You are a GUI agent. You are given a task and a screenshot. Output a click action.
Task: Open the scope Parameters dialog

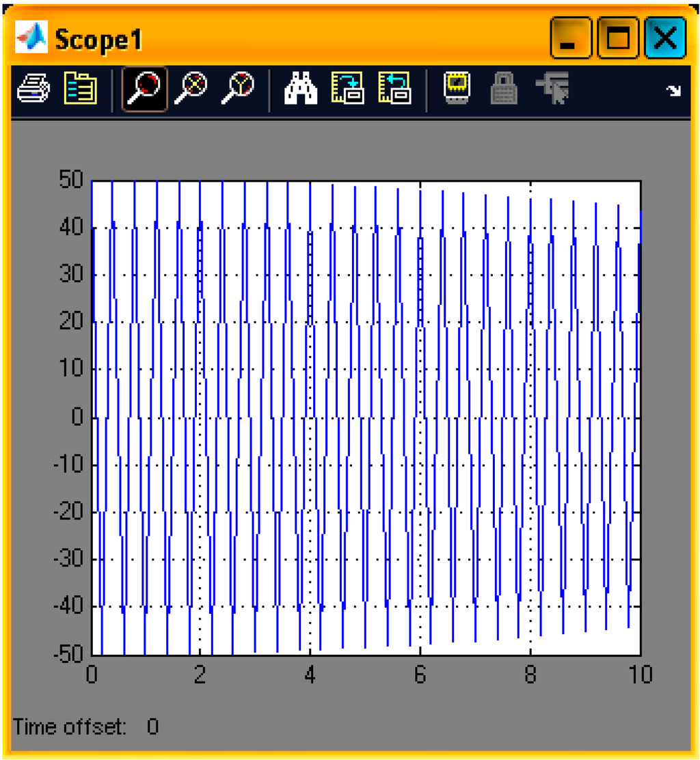tap(80, 89)
